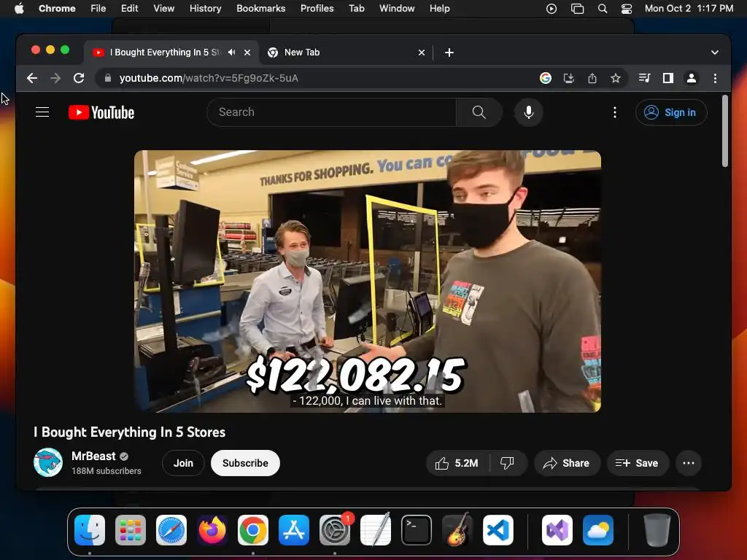View site info lock icon

click(108, 78)
